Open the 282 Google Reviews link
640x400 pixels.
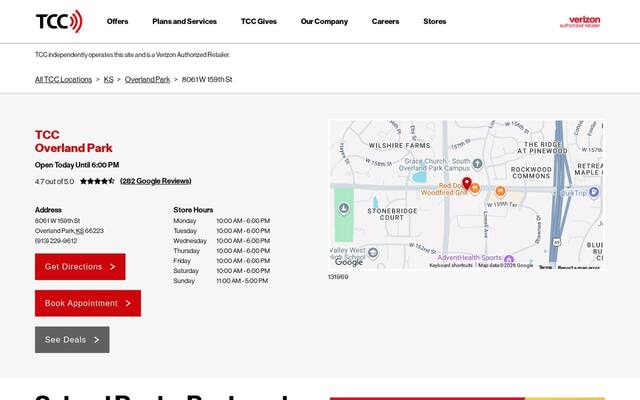click(x=156, y=181)
